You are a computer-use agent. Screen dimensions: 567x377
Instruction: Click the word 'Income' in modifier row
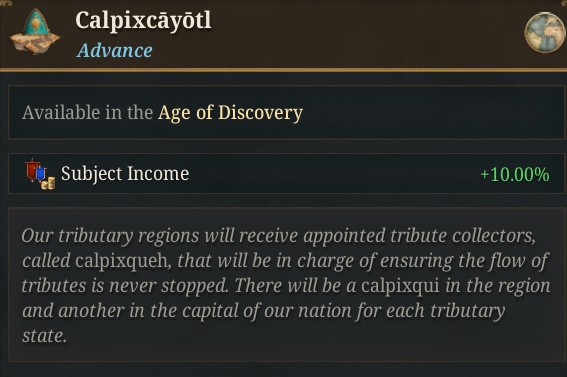(x=158, y=173)
